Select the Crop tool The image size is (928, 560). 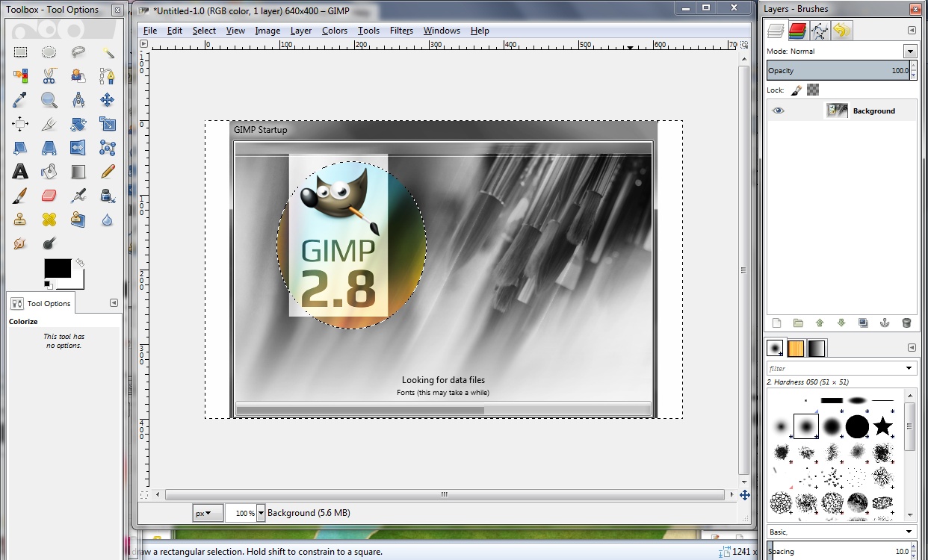click(x=49, y=124)
